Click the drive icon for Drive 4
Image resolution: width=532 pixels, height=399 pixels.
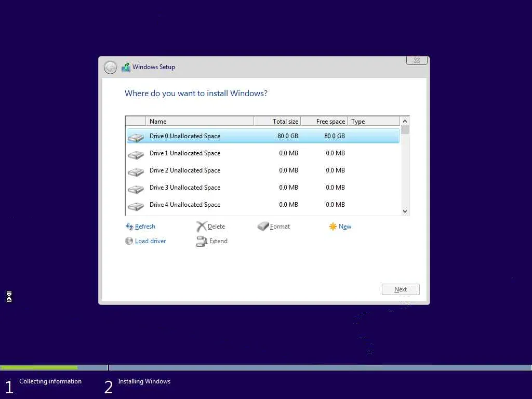coord(136,206)
